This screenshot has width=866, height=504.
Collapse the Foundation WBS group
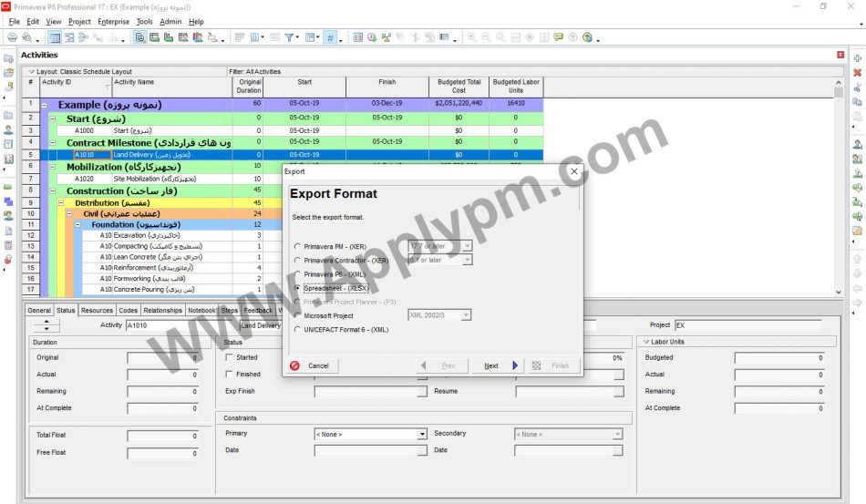pyautogui.click(x=77, y=225)
